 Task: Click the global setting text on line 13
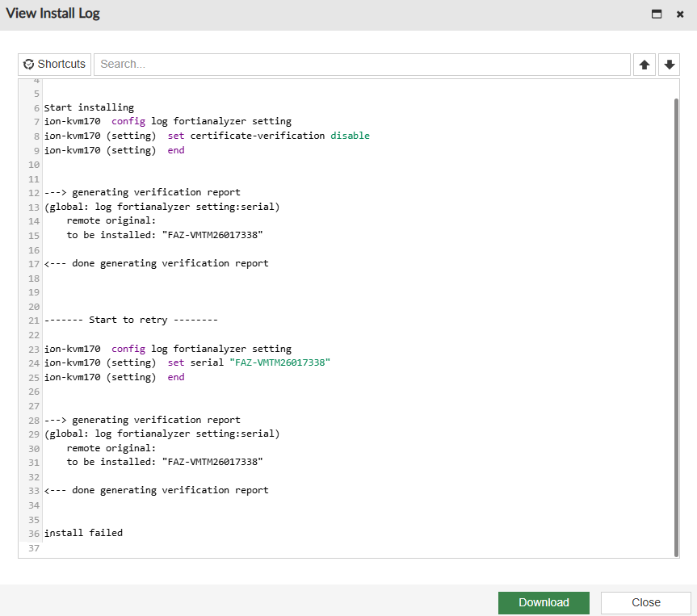(162, 207)
